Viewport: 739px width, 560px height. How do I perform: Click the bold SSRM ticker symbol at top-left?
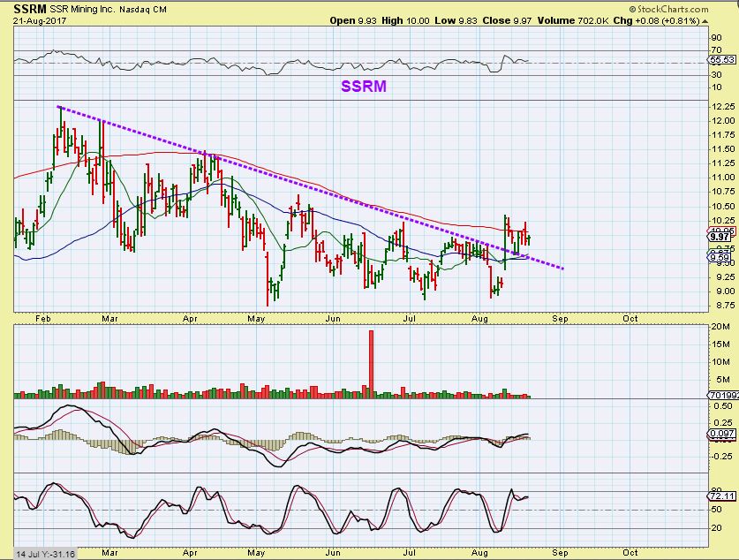pyautogui.click(x=29, y=8)
